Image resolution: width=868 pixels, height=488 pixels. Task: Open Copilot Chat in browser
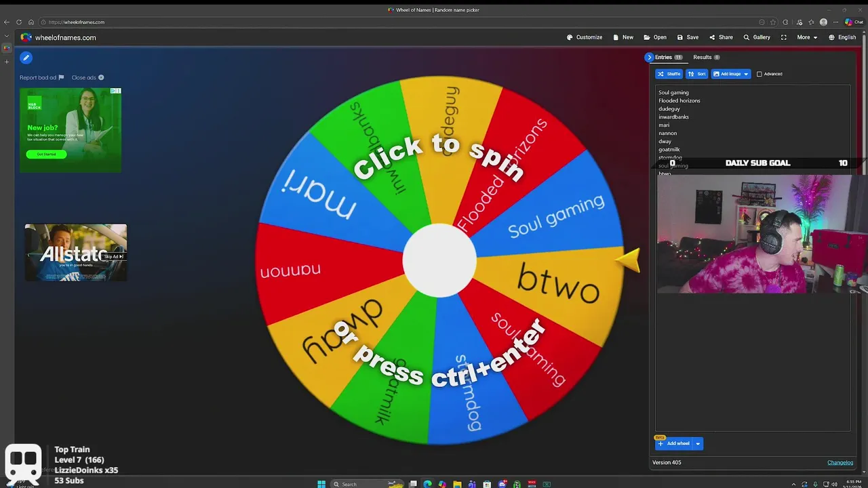pos(854,22)
